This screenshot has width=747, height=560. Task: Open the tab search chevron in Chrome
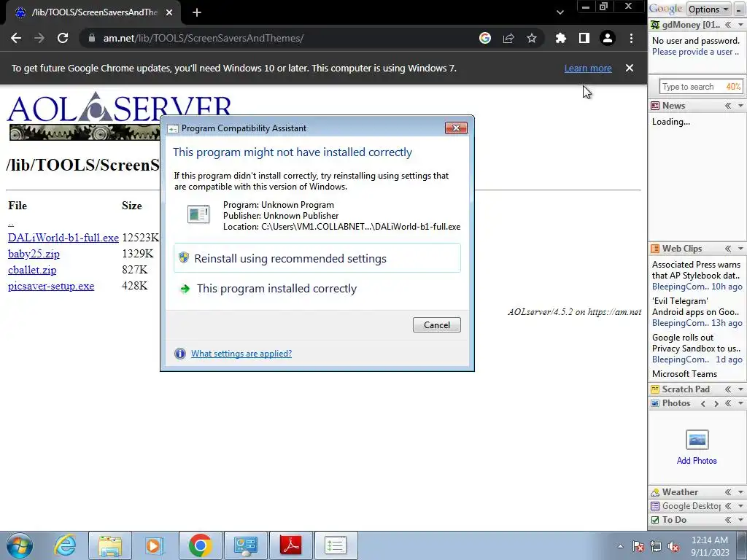coord(560,12)
